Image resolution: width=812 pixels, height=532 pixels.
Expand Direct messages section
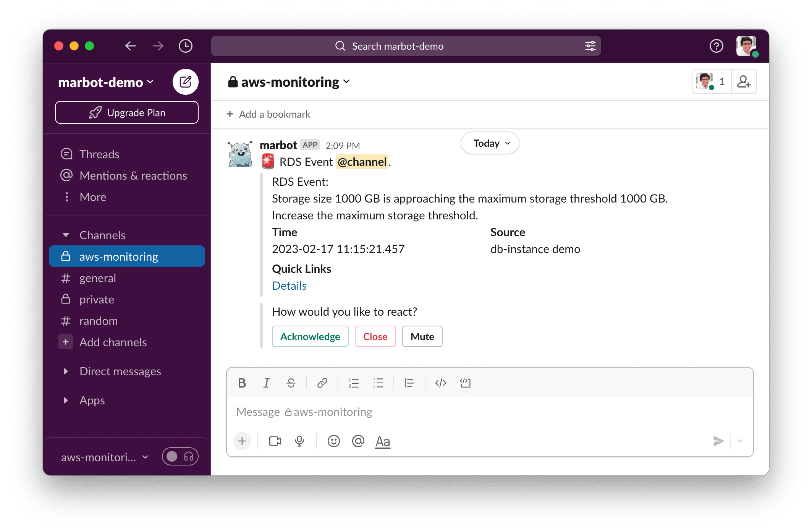(66, 371)
